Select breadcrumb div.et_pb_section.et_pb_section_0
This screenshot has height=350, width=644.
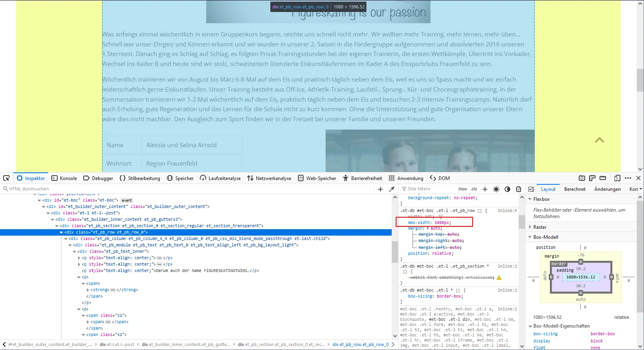click(x=281, y=344)
